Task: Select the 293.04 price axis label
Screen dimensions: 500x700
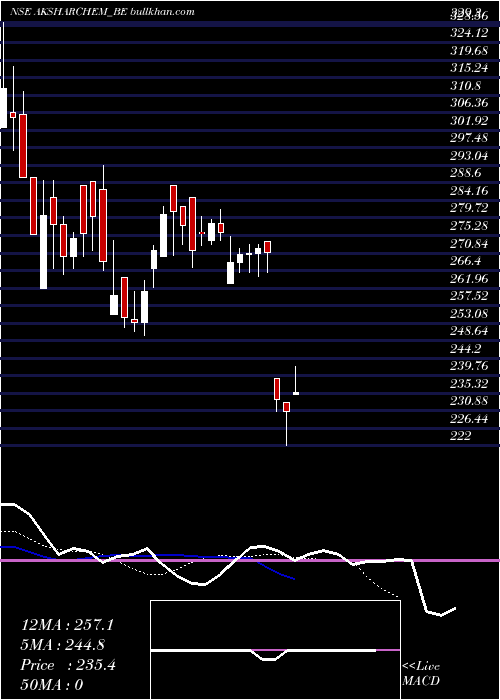Action: tap(470, 155)
